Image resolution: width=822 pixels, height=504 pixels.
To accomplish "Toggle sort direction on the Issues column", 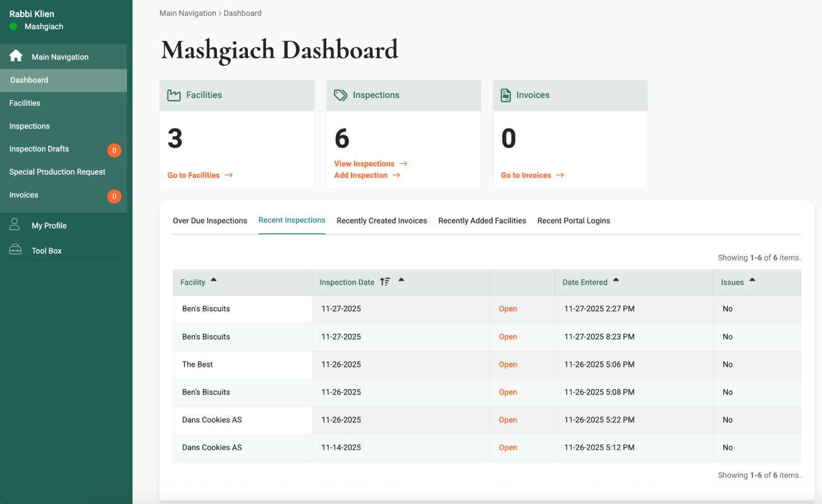I will 751,278.
